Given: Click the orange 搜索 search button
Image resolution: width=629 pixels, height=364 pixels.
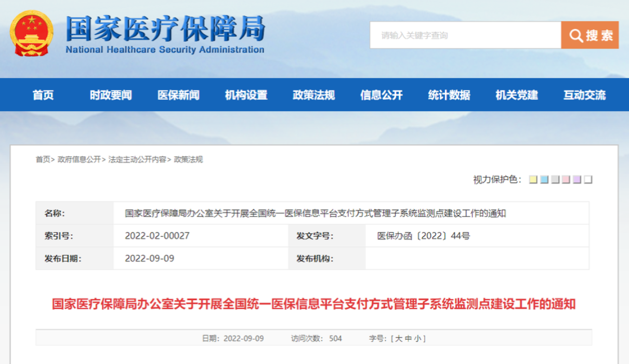Looking at the screenshot, I should (589, 35).
